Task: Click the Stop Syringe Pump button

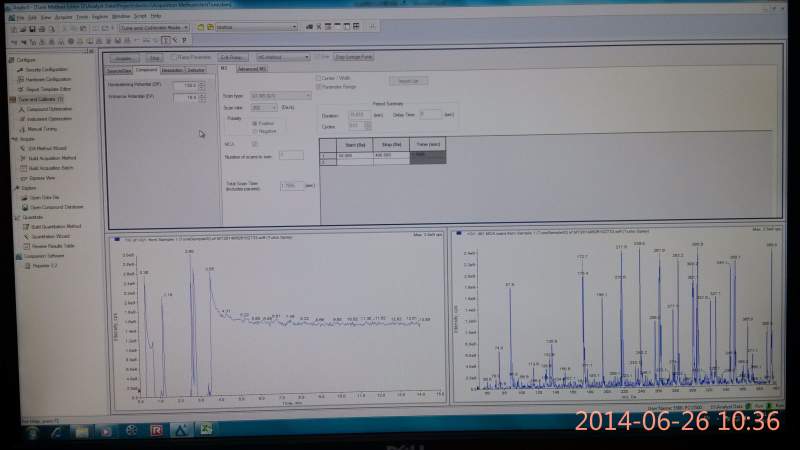Action: (353, 57)
